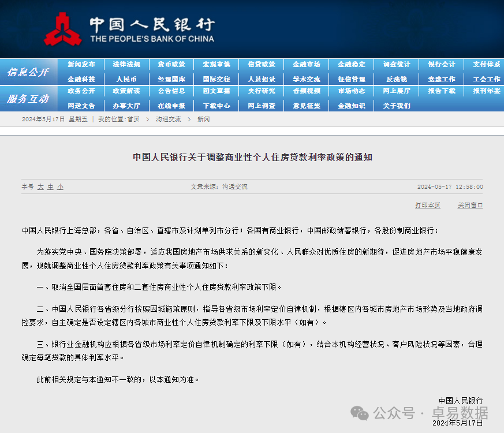Click the 关闭窗口 link

(470, 205)
